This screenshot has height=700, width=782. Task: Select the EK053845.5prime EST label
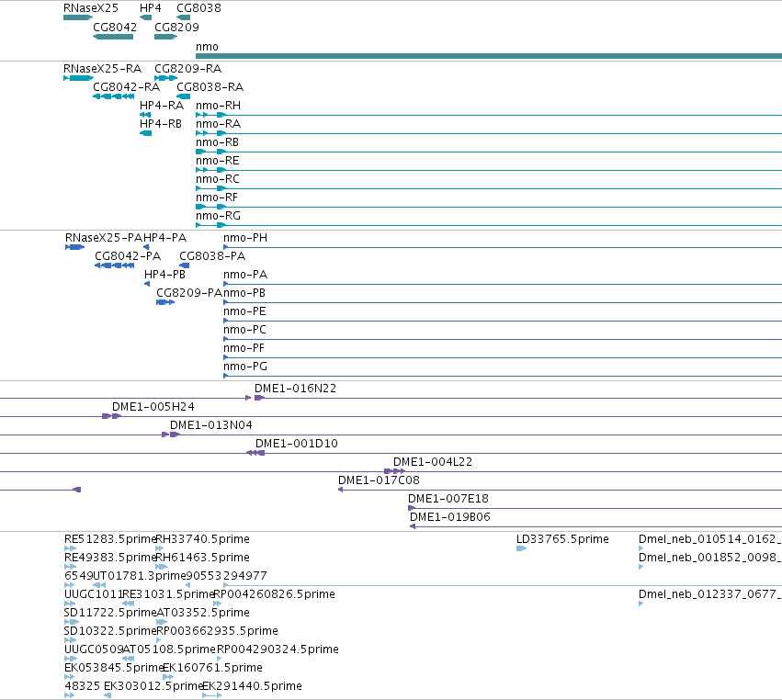click(x=114, y=669)
